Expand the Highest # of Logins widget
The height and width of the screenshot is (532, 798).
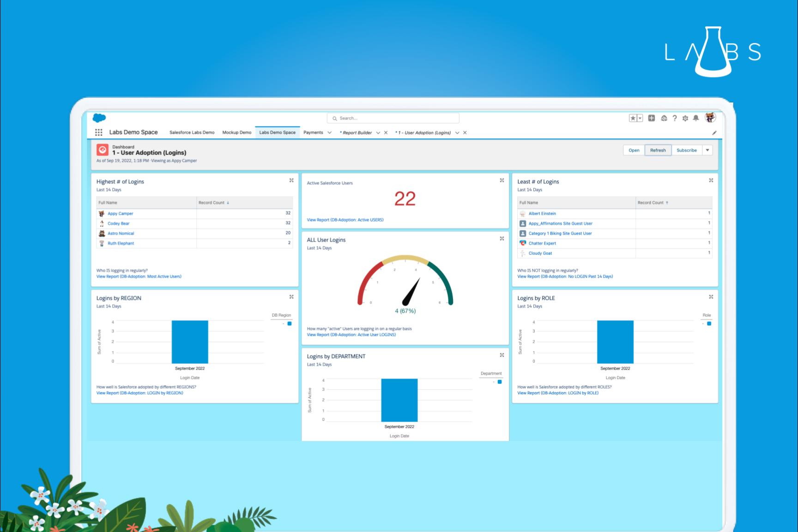(291, 181)
